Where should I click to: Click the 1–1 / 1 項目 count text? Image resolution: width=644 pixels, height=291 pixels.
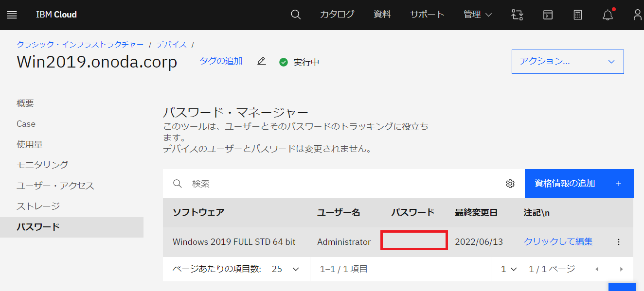click(344, 269)
